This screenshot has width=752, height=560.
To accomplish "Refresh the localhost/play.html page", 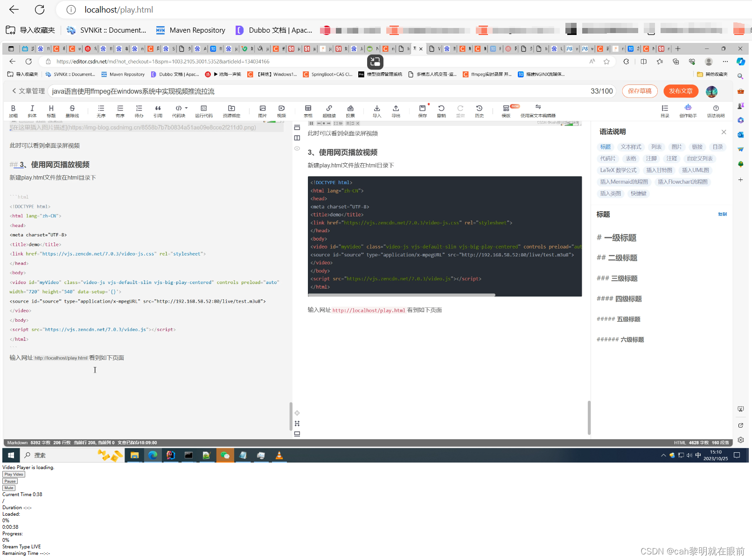I will tap(40, 9).
